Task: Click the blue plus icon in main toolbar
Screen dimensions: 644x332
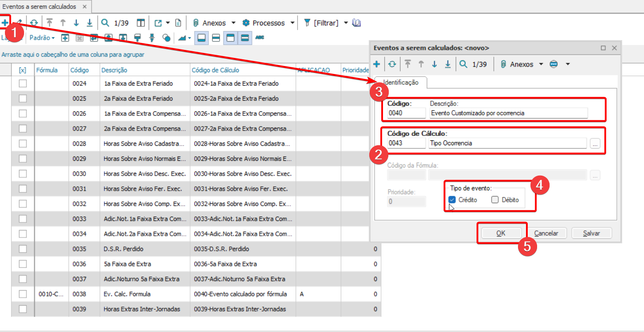Action: pyautogui.click(x=4, y=22)
